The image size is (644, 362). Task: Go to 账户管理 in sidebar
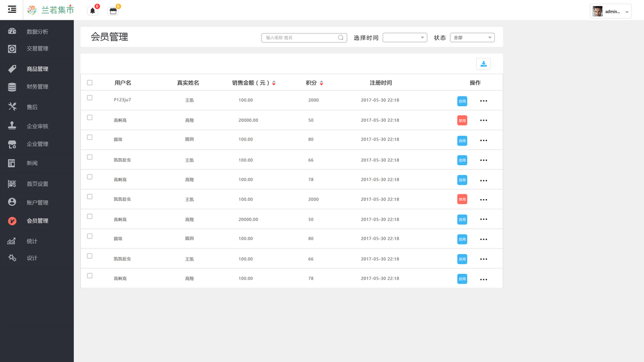pyautogui.click(x=37, y=202)
